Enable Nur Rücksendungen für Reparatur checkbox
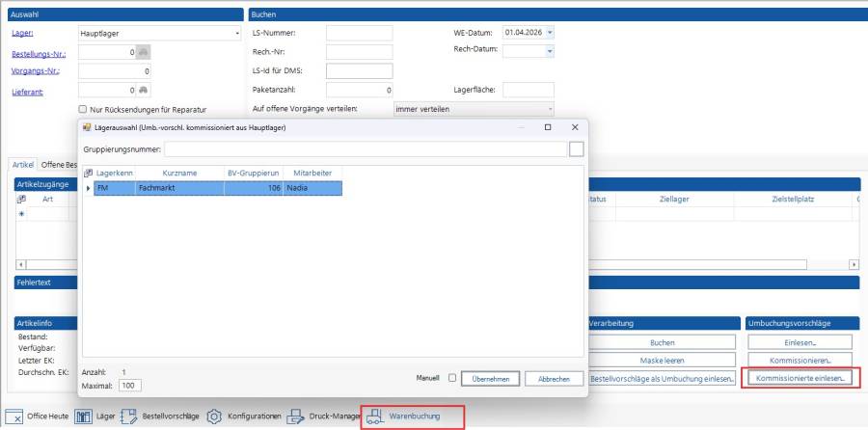The height and width of the screenshot is (430, 868). point(83,109)
